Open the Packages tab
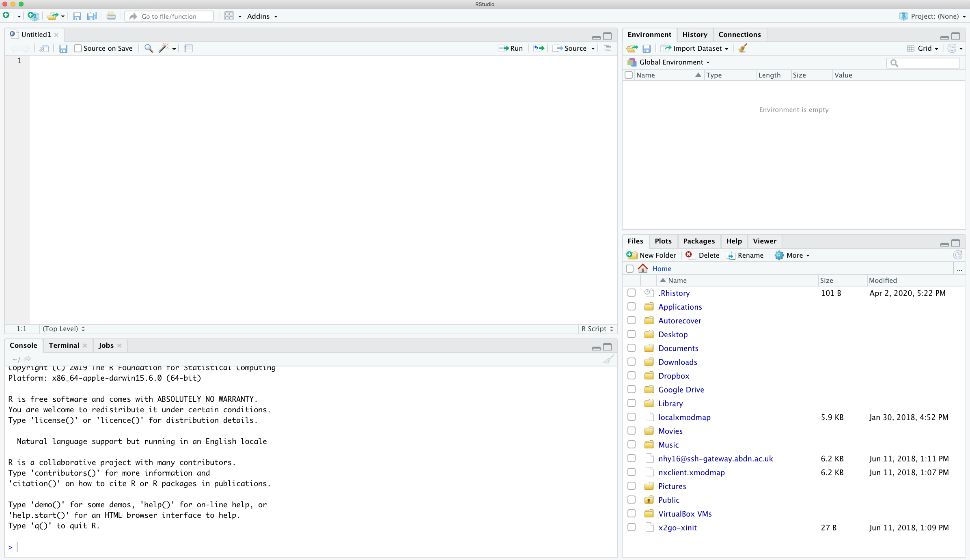The height and width of the screenshot is (560, 970). (x=698, y=241)
